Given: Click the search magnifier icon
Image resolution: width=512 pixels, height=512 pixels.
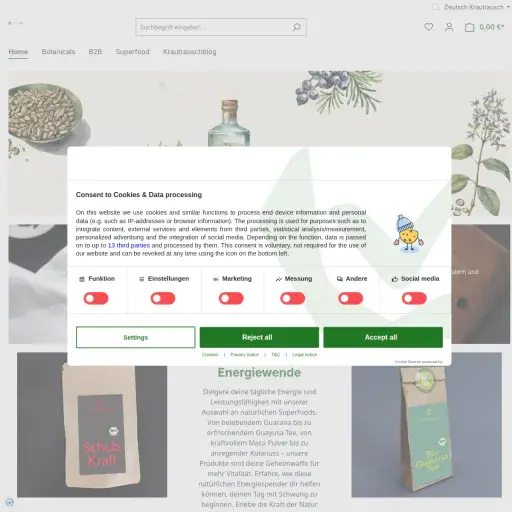Looking at the screenshot, I should pos(296,27).
